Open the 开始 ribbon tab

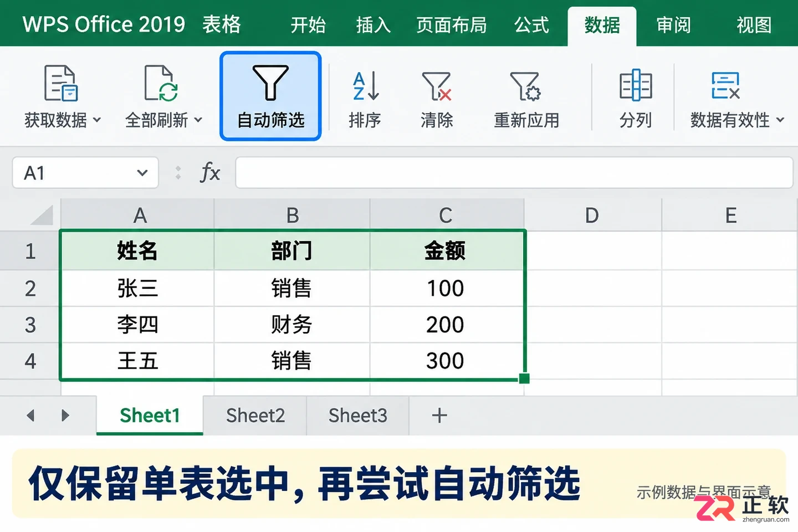pyautogui.click(x=308, y=25)
